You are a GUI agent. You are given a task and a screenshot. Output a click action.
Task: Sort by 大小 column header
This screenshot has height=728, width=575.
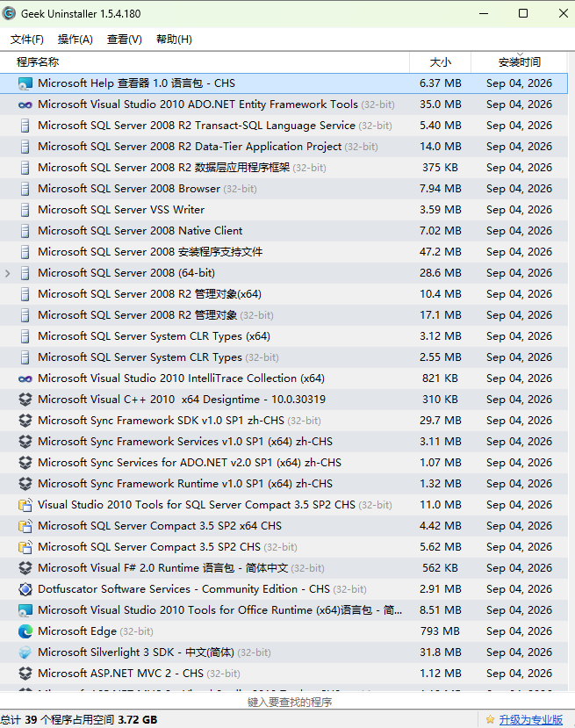[441, 62]
